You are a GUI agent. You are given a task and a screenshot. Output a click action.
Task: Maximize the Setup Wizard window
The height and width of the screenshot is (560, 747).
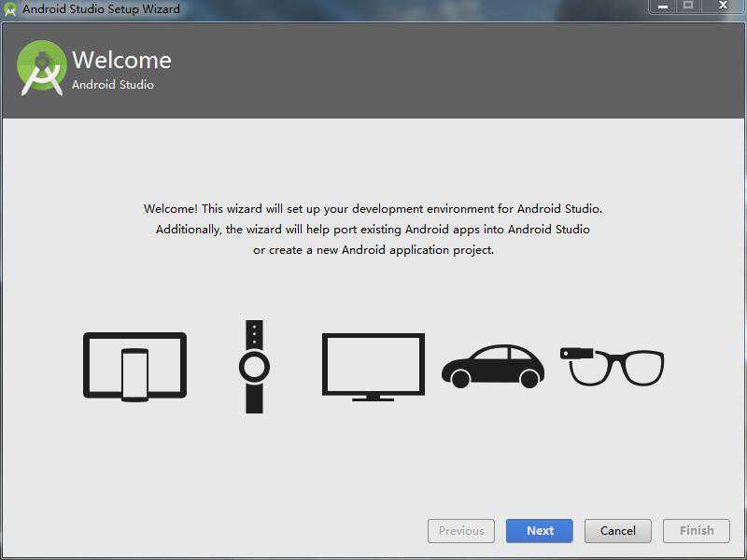coord(688,7)
